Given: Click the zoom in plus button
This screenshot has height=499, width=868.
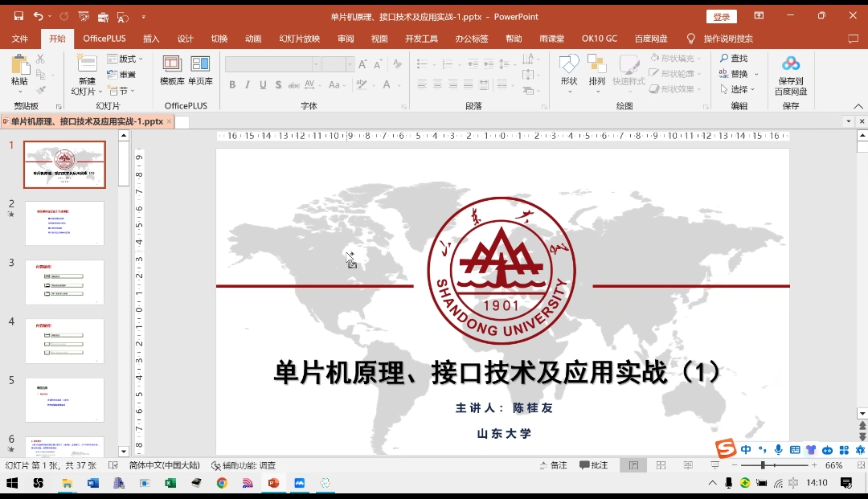Looking at the screenshot, I should tap(813, 465).
